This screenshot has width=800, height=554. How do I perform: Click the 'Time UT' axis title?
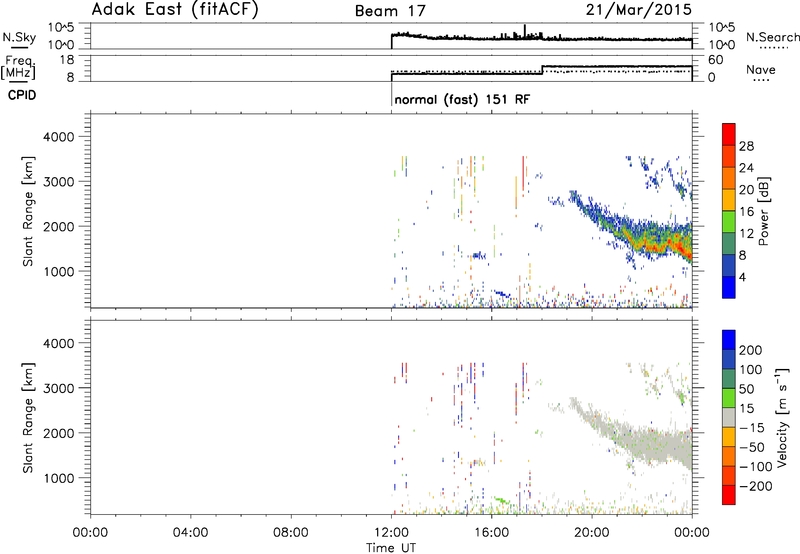coord(391,548)
